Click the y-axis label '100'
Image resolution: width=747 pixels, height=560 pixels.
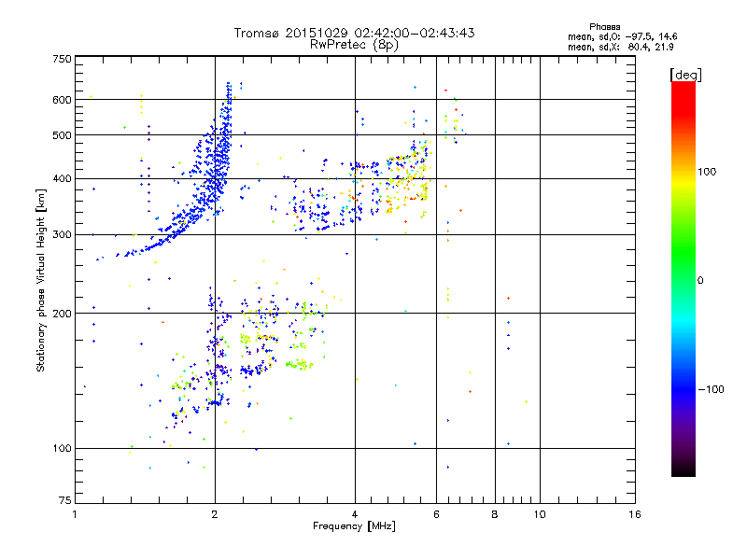coord(62,448)
